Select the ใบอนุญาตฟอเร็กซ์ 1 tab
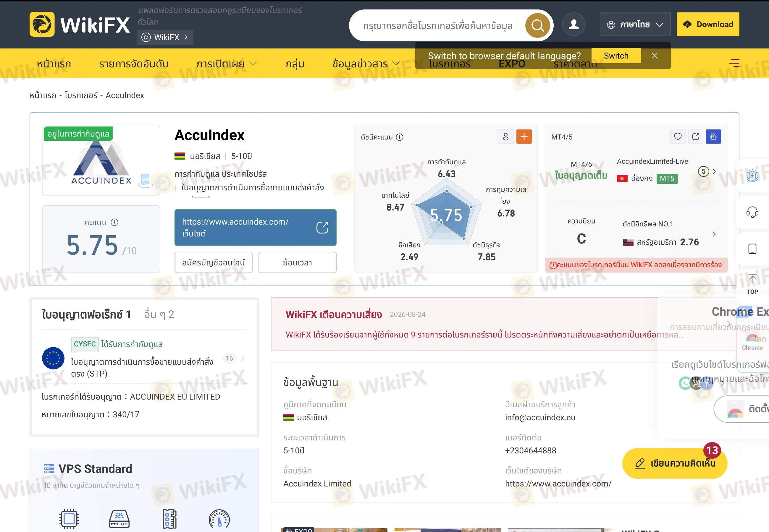 (x=86, y=314)
